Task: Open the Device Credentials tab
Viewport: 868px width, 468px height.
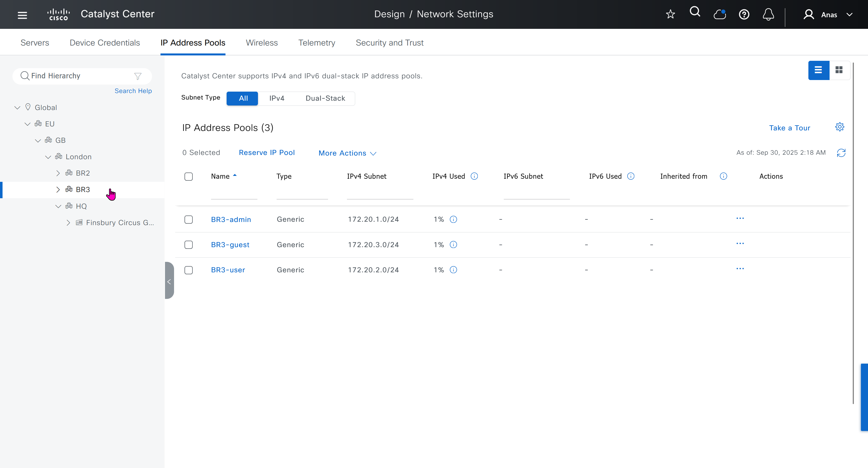Action: tap(105, 43)
